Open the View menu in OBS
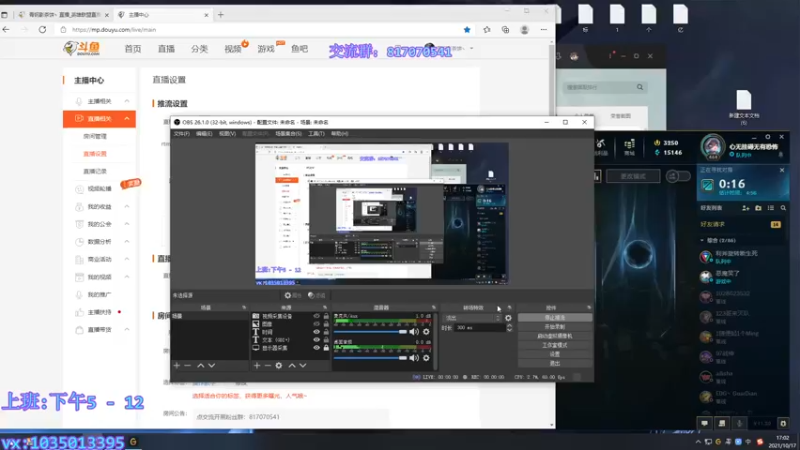 click(227, 134)
